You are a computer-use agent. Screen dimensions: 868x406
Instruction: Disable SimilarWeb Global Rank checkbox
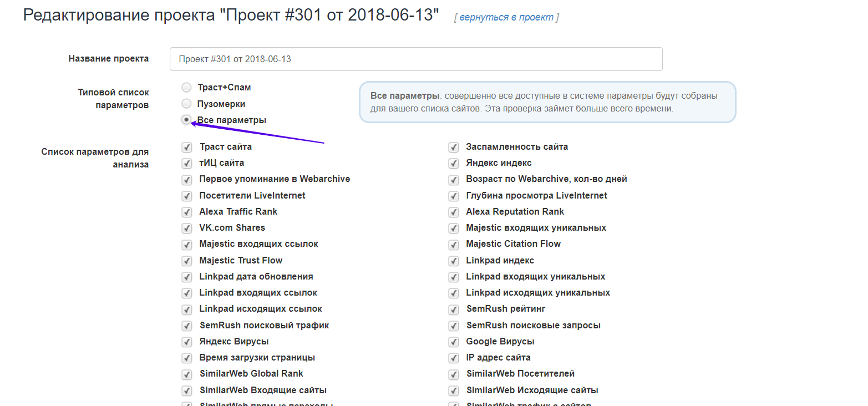[187, 374]
